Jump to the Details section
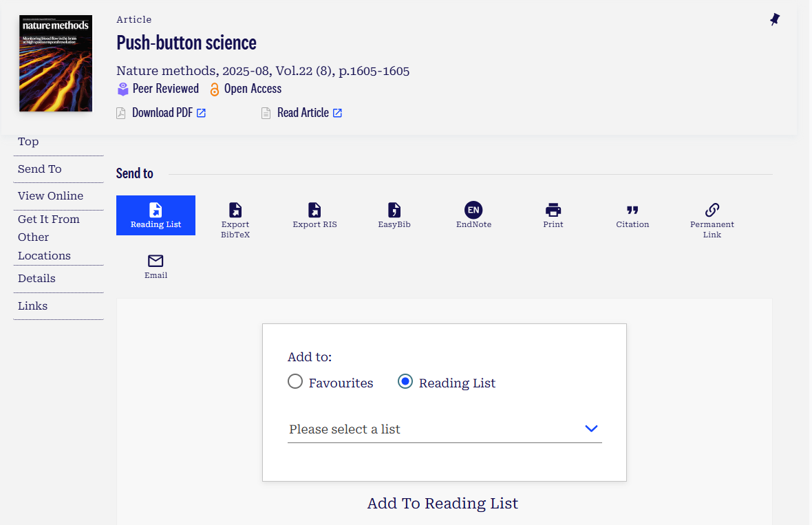This screenshot has height=525, width=812. [36, 279]
